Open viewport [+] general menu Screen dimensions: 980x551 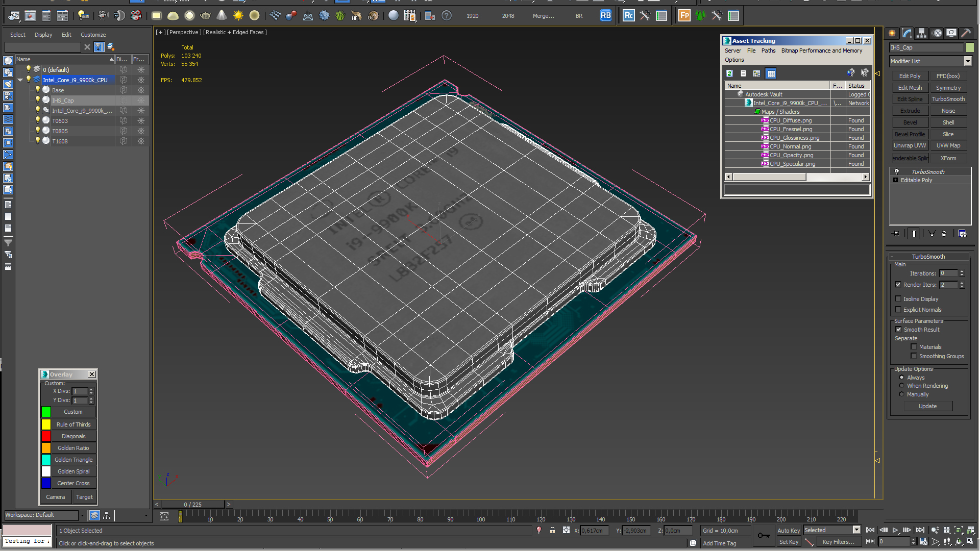click(160, 32)
